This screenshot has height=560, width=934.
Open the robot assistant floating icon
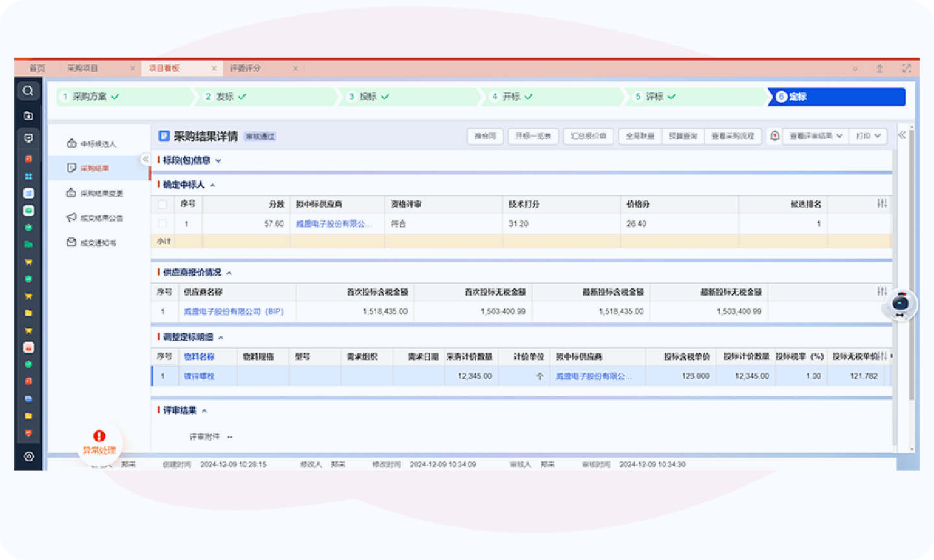900,303
